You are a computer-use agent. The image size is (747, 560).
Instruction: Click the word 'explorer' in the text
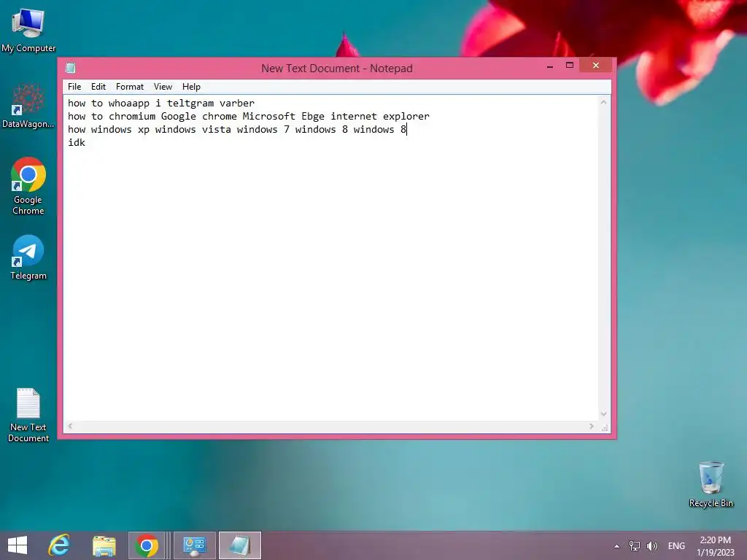tap(406, 117)
